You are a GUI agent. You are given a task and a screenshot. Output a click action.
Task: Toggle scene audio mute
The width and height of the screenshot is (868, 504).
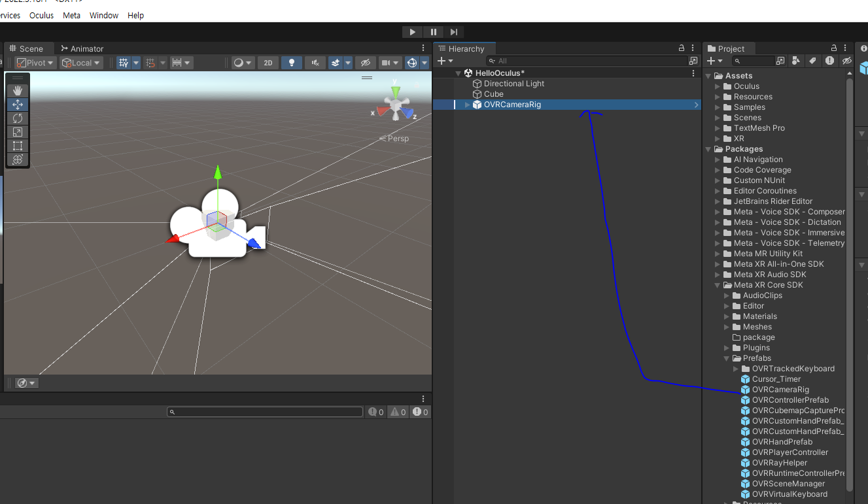(315, 63)
